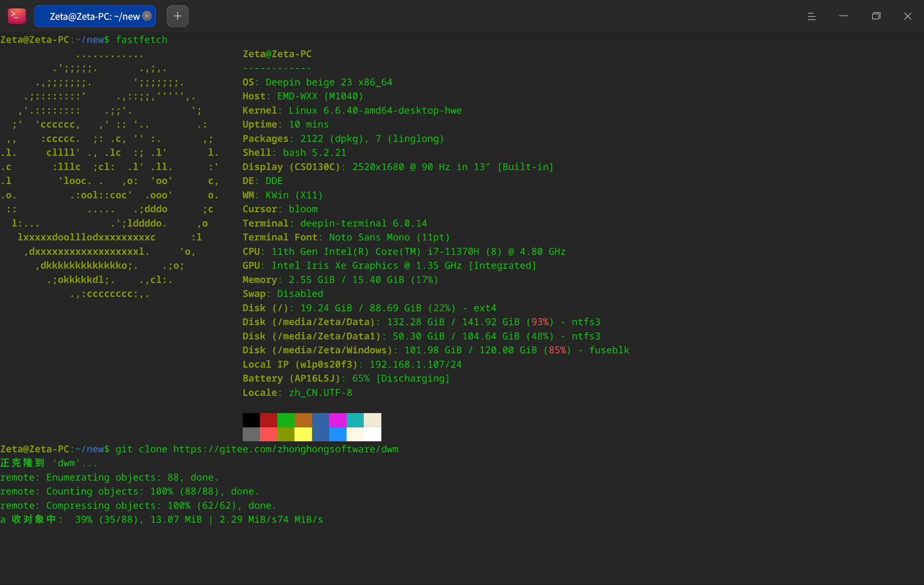The image size is (924, 585).
Task: Select the Zeta@Zeta-PC: ~/new tab
Action: pyautogui.click(x=95, y=16)
